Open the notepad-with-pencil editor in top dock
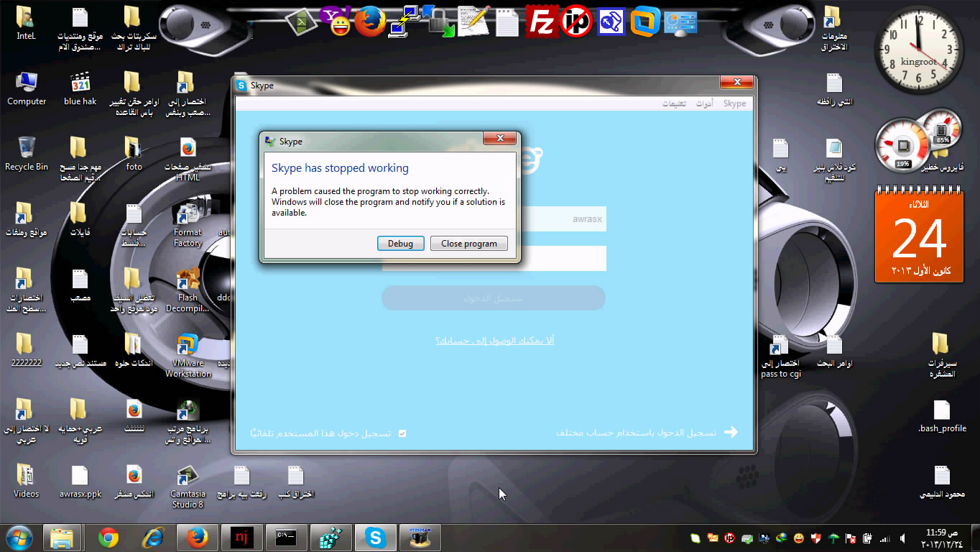The width and height of the screenshot is (980, 552). [x=473, y=21]
